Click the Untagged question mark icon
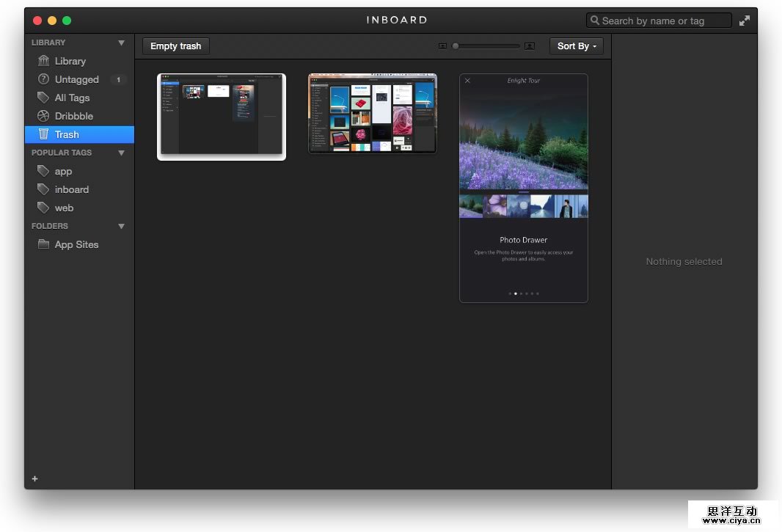The width and height of the screenshot is (782, 532). point(43,79)
